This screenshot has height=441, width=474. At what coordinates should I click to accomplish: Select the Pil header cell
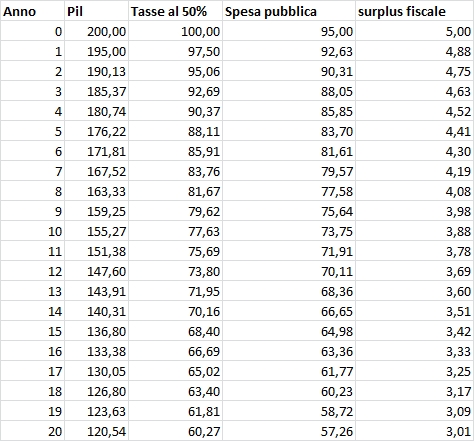[x=96, y=11]
